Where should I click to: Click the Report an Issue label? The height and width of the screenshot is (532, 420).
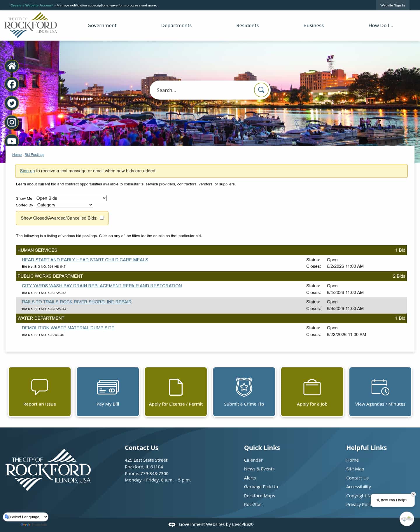tap(40, 404)
